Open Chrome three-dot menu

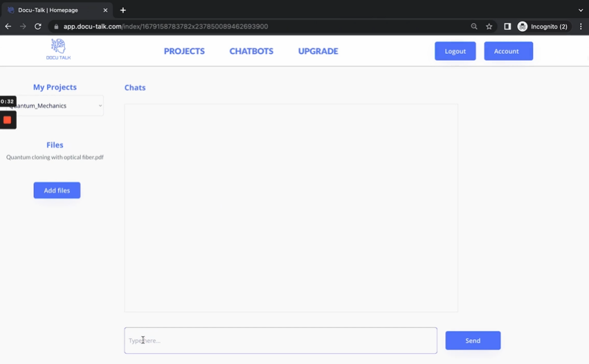coord(581,26)
